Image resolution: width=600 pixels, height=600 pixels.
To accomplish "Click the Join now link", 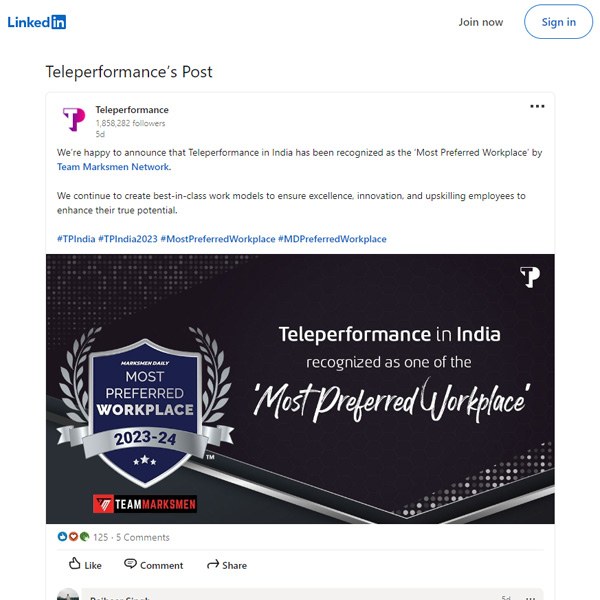I will [x=481, y=22].
